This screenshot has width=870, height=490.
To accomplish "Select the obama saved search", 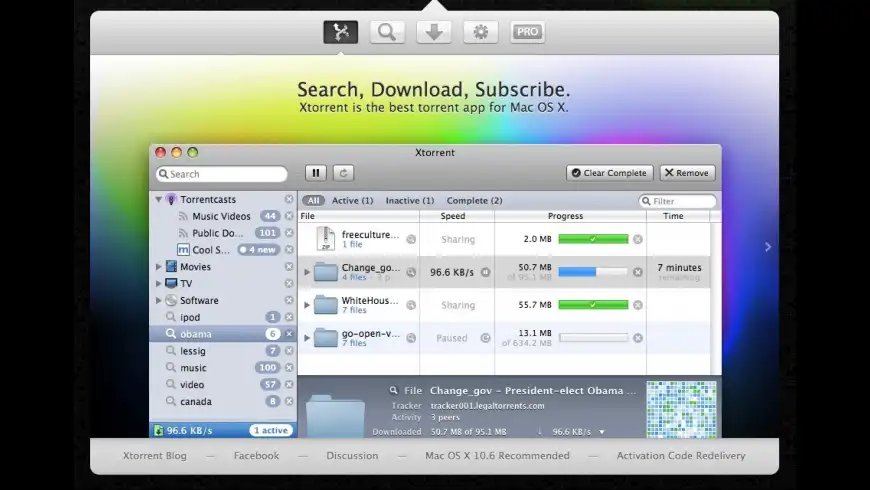I will coord(222,334).
